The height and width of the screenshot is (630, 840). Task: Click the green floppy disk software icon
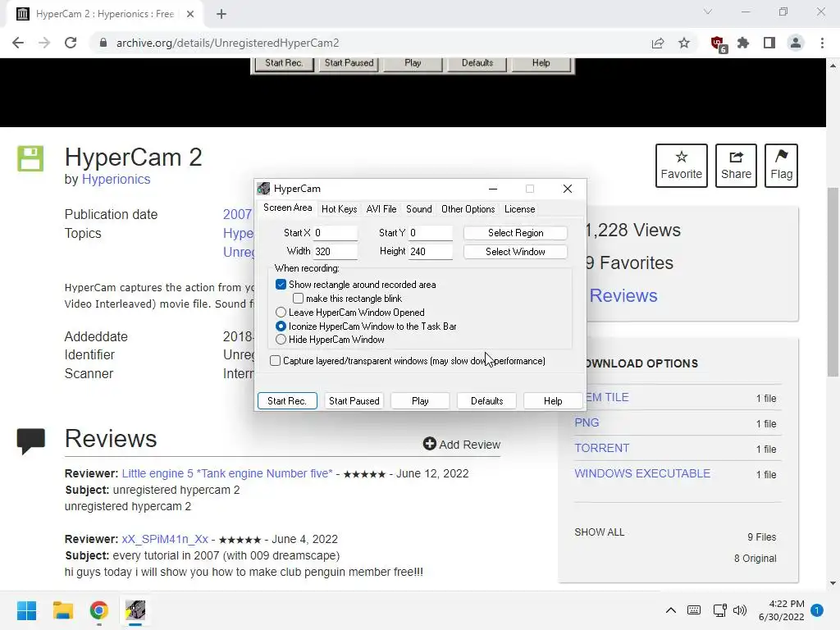click(x=30, y=158)
